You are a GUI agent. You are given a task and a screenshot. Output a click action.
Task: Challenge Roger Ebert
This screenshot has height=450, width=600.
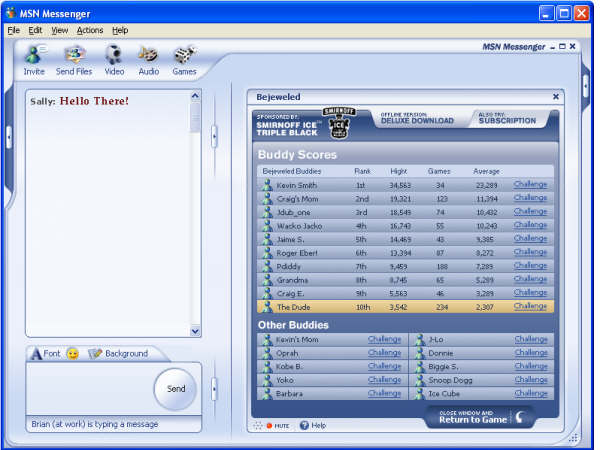pos(530,252)
